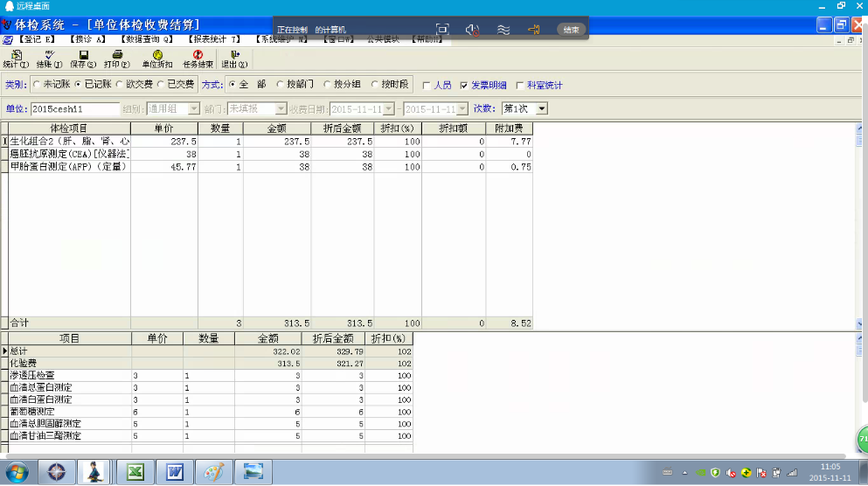The height and width of the screenshot is (486, 868).
Task: Enable the 科室统计 checkbox
Action: click(x=520, y=86)
